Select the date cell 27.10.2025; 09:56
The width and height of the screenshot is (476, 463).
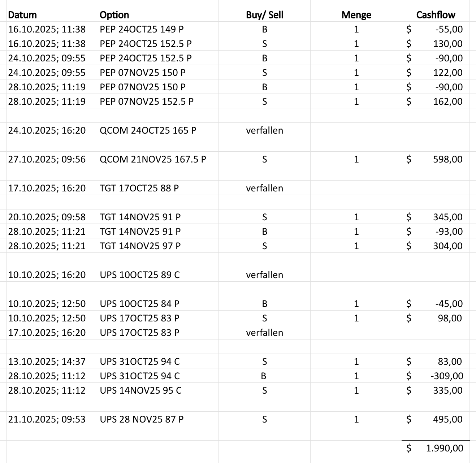[x=47, y=159]
